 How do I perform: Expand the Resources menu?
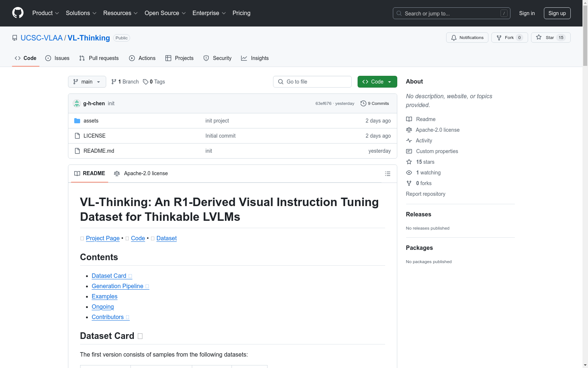tap(121, 13)
